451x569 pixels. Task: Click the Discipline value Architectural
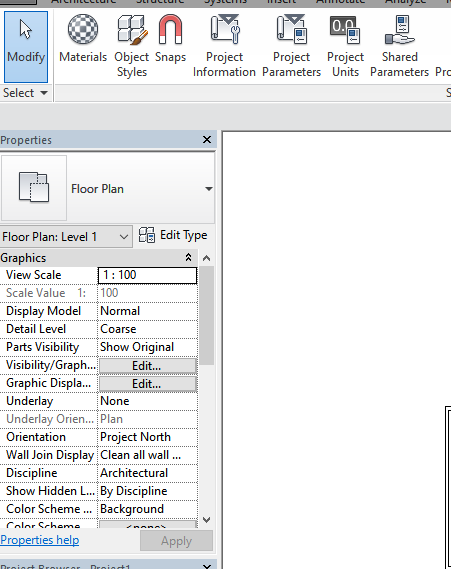tap(147, 473)
